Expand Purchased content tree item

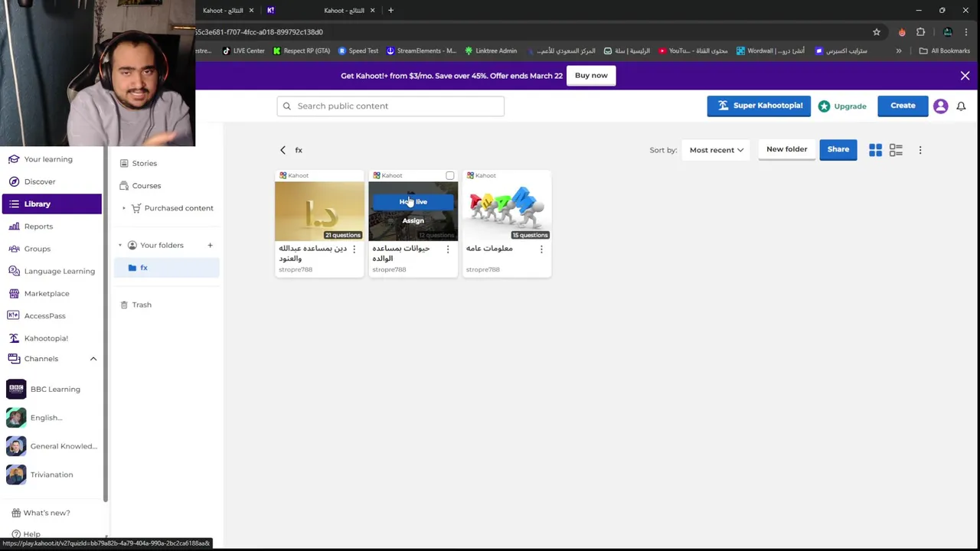coord(123,208)
